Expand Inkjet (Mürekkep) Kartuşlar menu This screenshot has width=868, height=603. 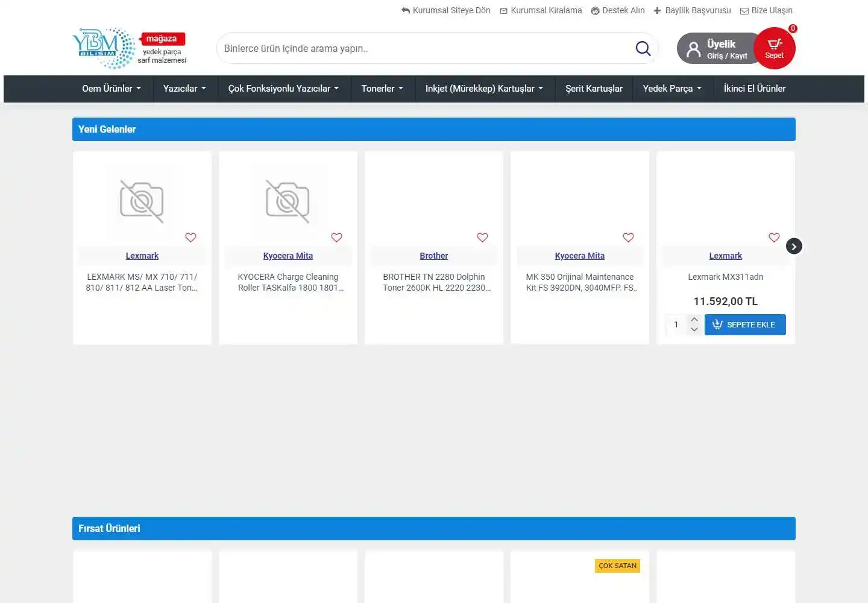[x=484, y=89]
